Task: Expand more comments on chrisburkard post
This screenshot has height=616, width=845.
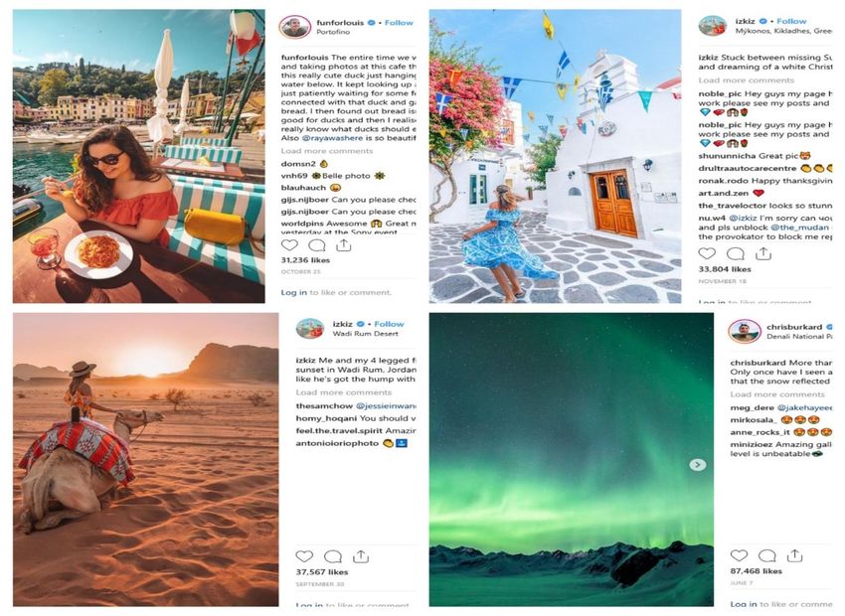Action: (777, 394)
